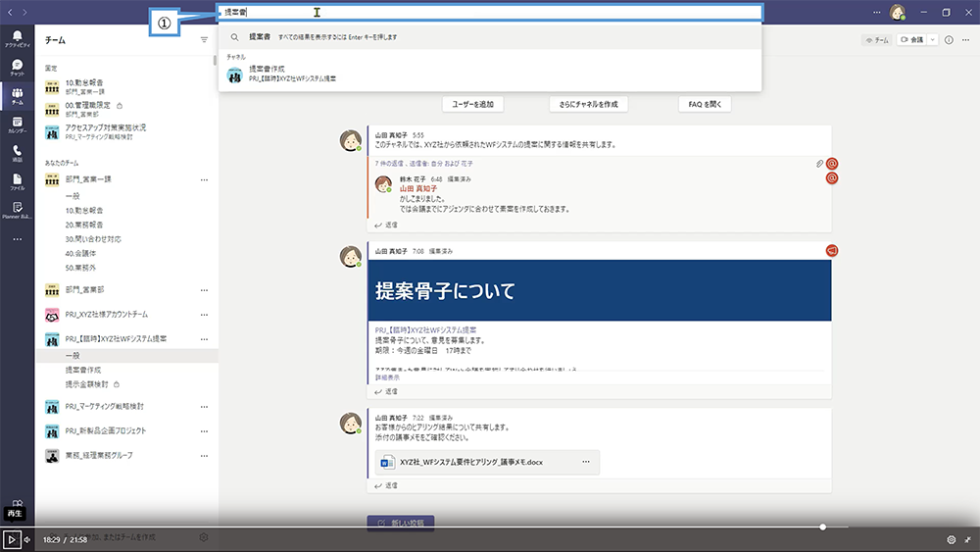Select 提案書 search all results suggestion
980x552 pixels.
click(x=489, y=37)
